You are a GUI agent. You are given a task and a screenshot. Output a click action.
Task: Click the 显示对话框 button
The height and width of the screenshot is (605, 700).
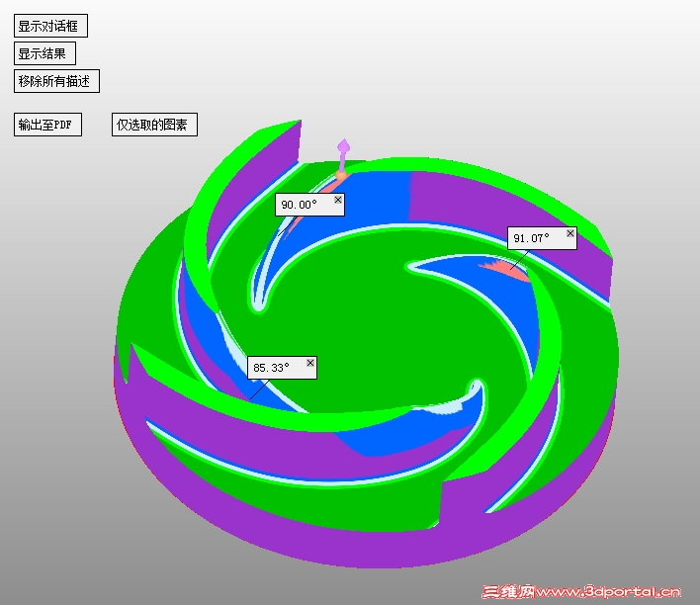tap(50, 26)
